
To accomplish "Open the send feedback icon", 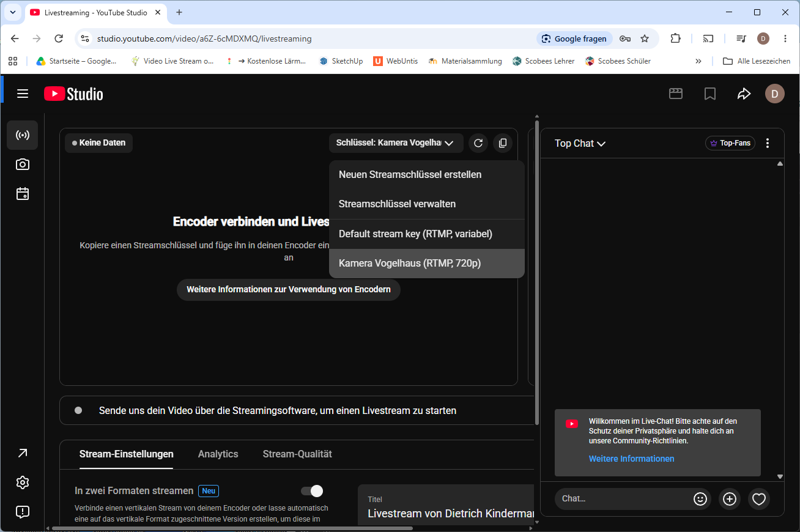I will point(23,512).
